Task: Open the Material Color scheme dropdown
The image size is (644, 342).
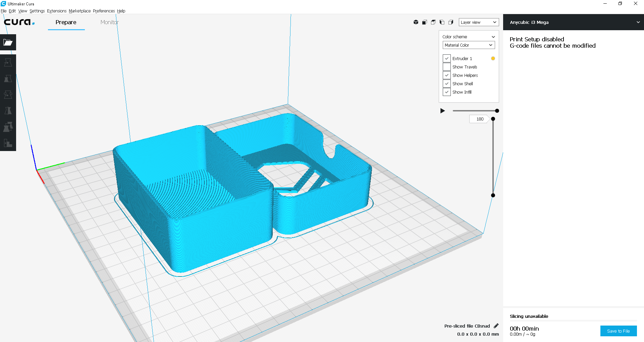Action: point(469,45)
